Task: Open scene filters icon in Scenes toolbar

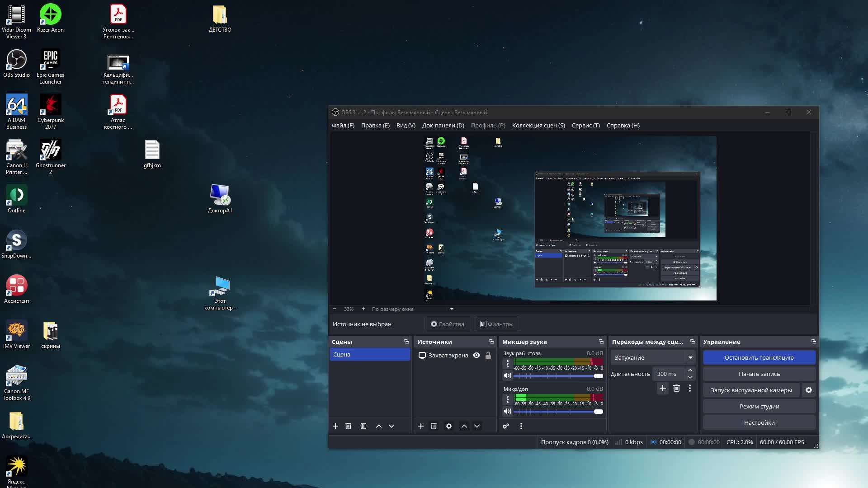Action: (363, 426)
